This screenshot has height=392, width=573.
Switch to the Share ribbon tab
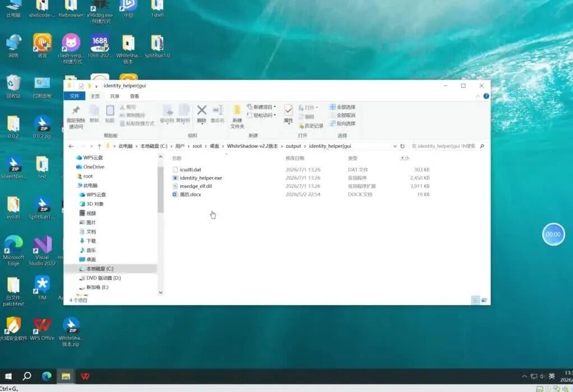tap(115, 96)
